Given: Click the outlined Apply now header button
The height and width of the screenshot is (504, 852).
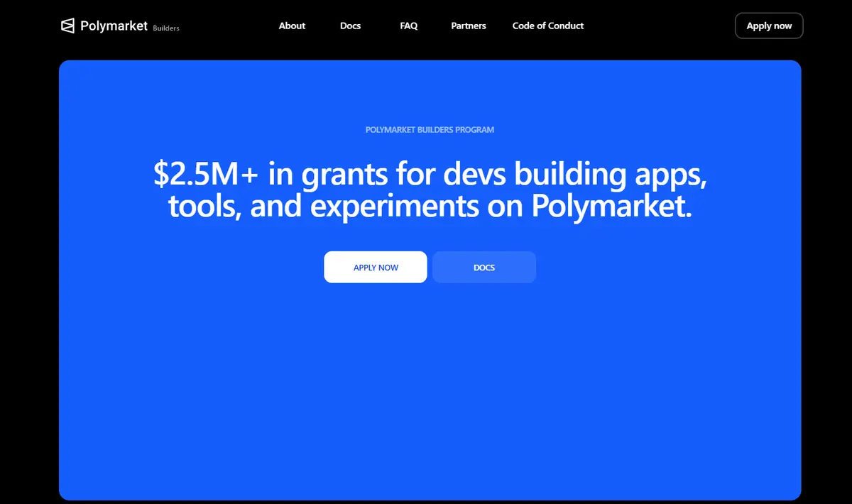Looking at the screenshot, I should [x=769, y=26].
